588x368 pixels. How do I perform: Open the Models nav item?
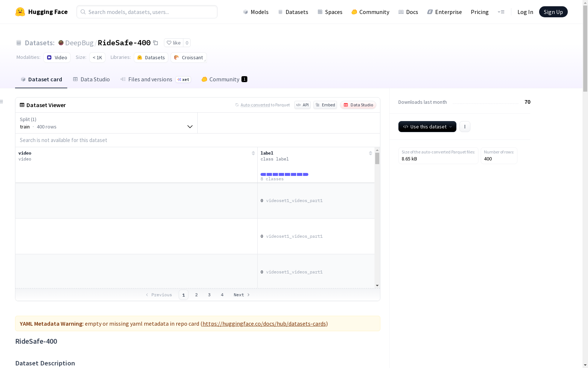click(256, 12)
